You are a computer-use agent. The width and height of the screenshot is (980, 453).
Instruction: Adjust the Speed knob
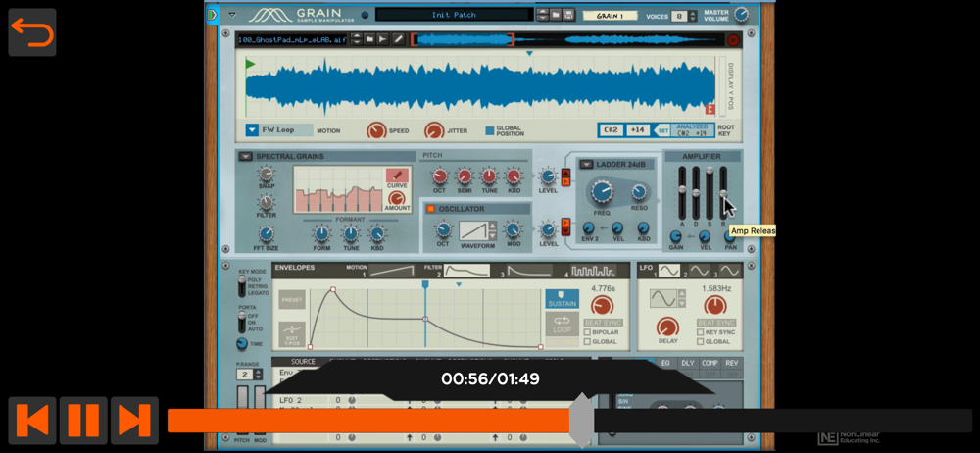(x=376, y=130)
